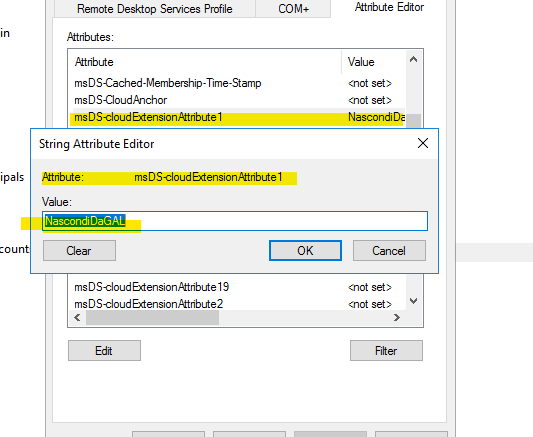Click the NascondiDaGAL value input field
The image size is (533, 437).
[235, 221]
